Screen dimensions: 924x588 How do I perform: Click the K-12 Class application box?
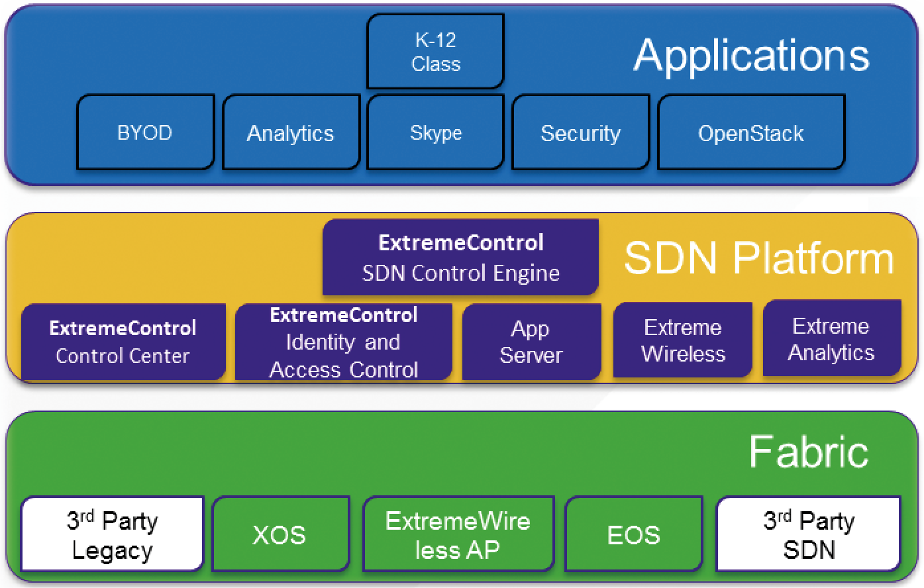click(x=435, y=52)
